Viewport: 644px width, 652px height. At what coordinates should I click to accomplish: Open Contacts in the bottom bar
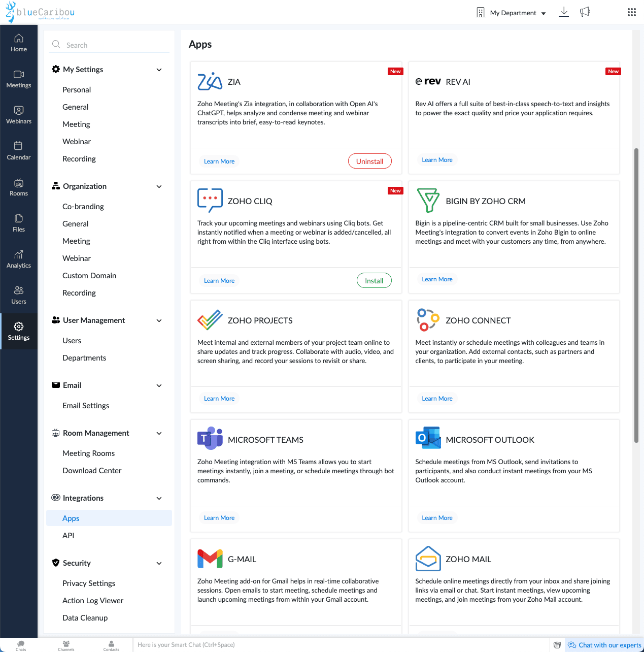point(111,645)
